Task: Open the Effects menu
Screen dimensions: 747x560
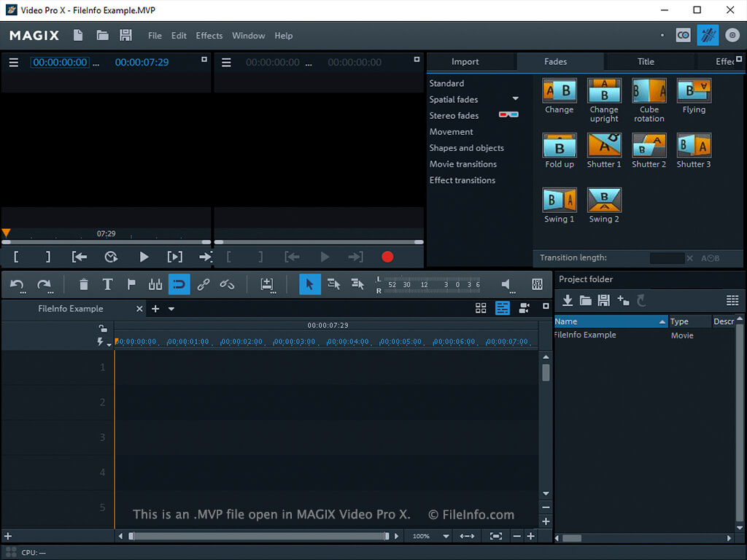Action: [x=209, y=36]
